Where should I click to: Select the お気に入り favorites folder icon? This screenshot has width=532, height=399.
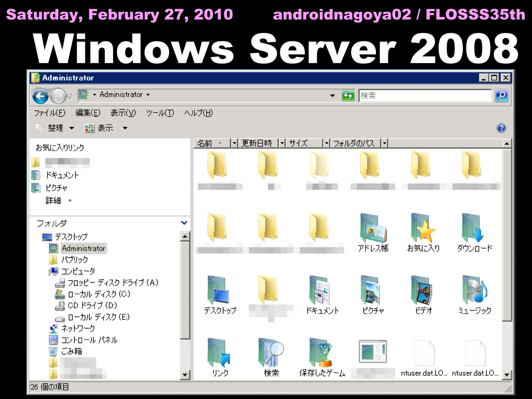coord(423,233)
